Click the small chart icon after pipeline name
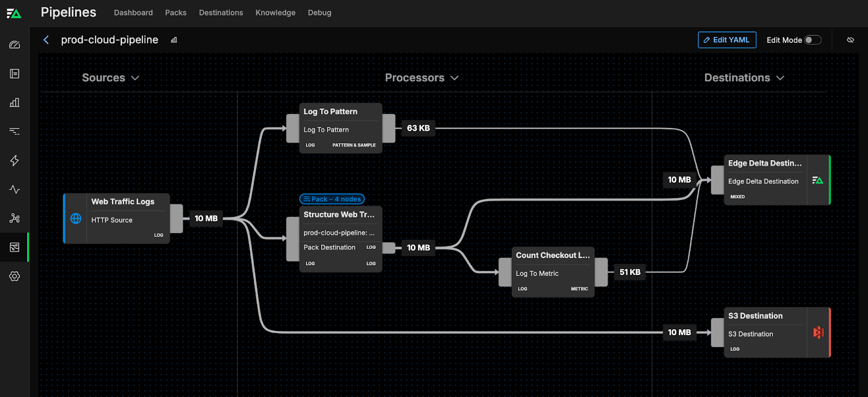868x397 pixels. pos(174,40)
